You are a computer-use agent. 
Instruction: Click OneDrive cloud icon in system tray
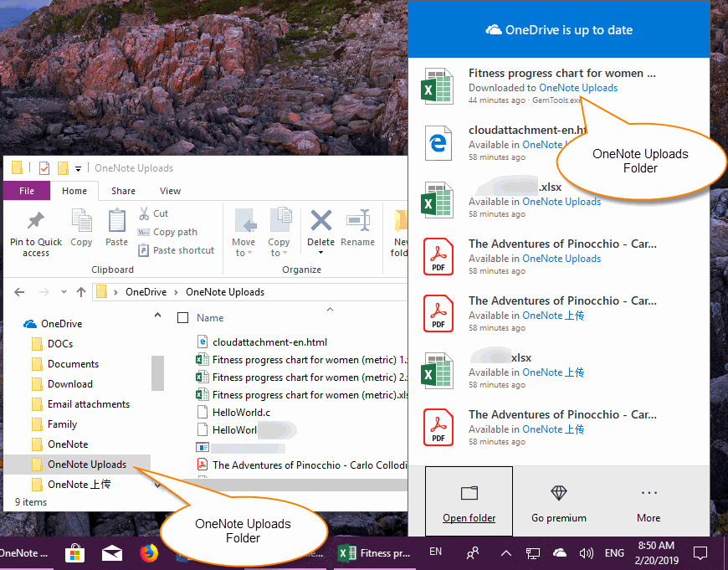560,552
